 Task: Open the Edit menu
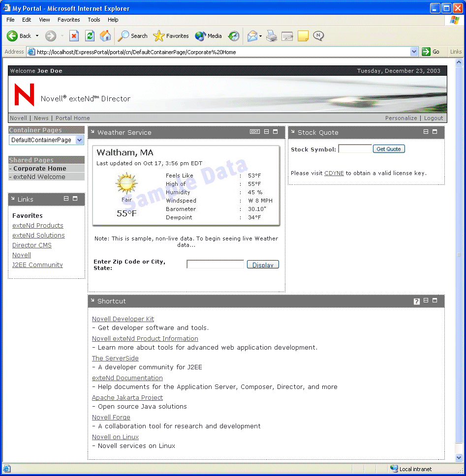coord(27,20)
